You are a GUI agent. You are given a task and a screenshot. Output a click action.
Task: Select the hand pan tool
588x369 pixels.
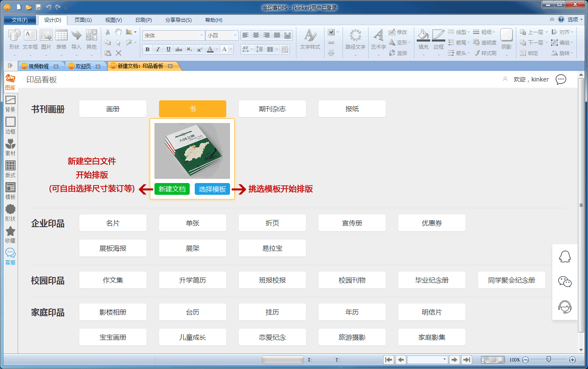(118, 32)
